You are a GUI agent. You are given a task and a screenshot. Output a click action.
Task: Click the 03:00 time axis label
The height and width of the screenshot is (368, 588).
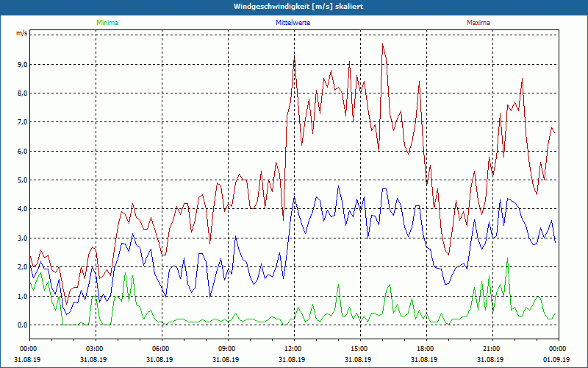click(x=96, y=349)
